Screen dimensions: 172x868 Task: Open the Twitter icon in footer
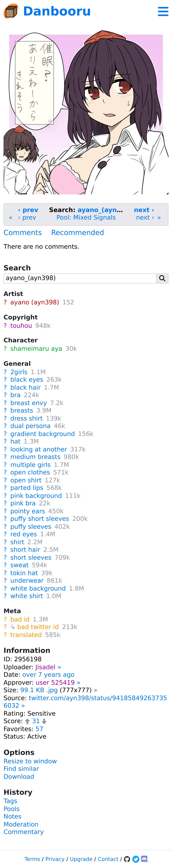point(136,859)
